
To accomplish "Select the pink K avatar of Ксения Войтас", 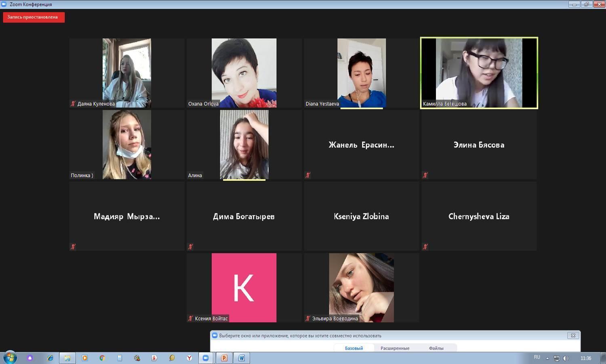I will [x=244, y=288].
